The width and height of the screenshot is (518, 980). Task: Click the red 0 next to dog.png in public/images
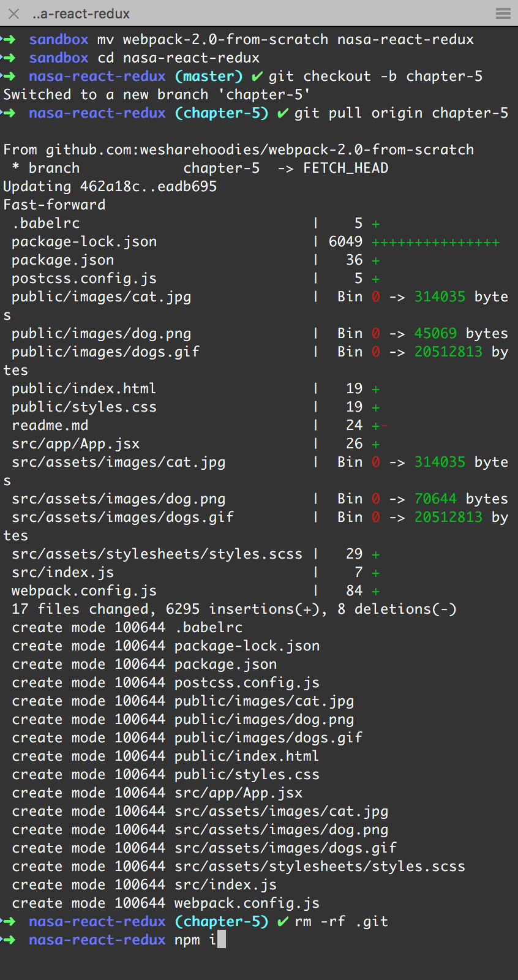point(376,334)
